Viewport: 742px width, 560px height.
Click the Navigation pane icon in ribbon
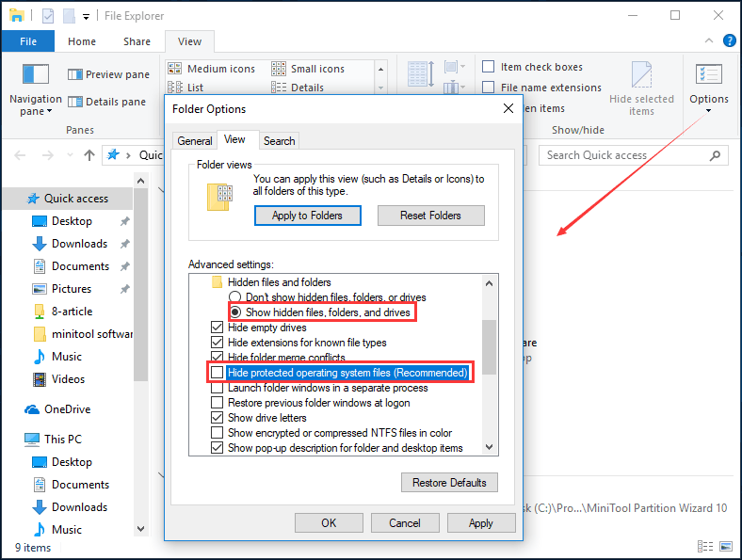pos(36,74)
